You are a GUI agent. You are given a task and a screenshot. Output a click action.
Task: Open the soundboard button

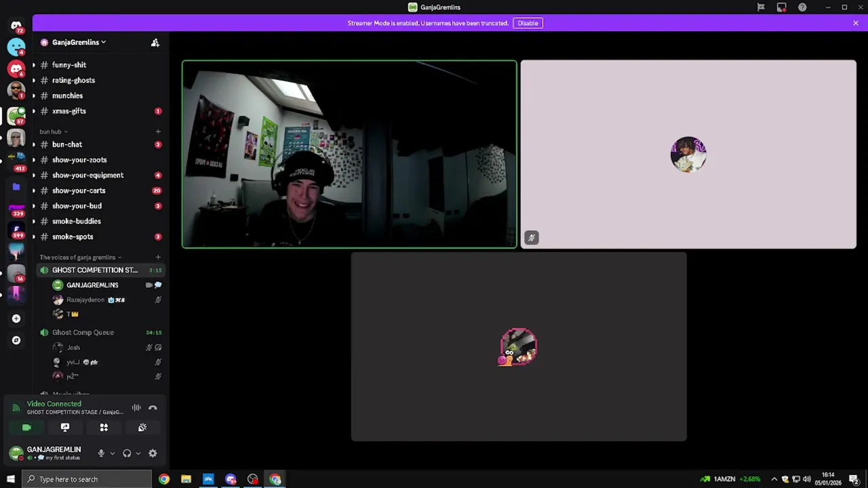point(142,428)
